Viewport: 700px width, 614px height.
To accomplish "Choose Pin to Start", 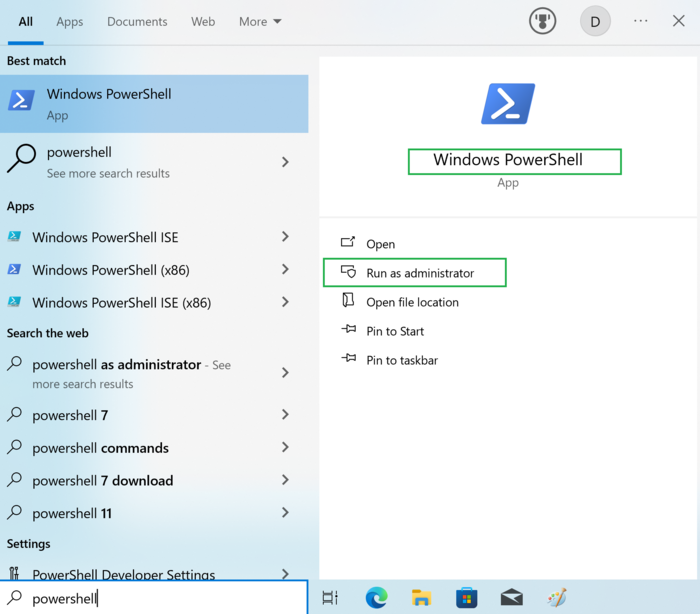I will (x=395, y=331).
